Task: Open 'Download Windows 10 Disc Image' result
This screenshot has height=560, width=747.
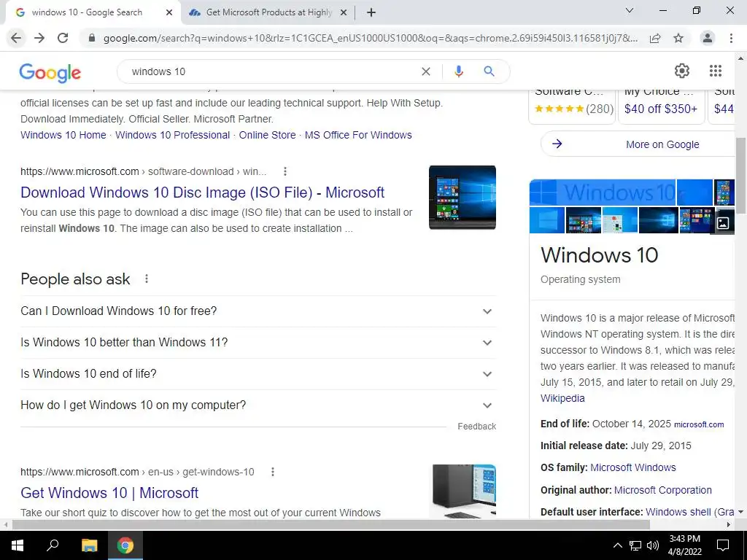Action: (x=203, y=192)
